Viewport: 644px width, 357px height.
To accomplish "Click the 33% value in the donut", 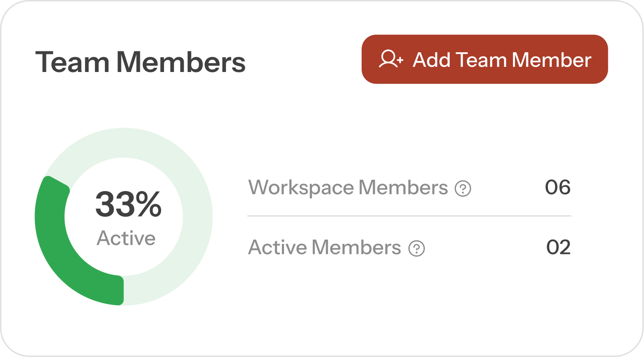I will tap(128, 205).
